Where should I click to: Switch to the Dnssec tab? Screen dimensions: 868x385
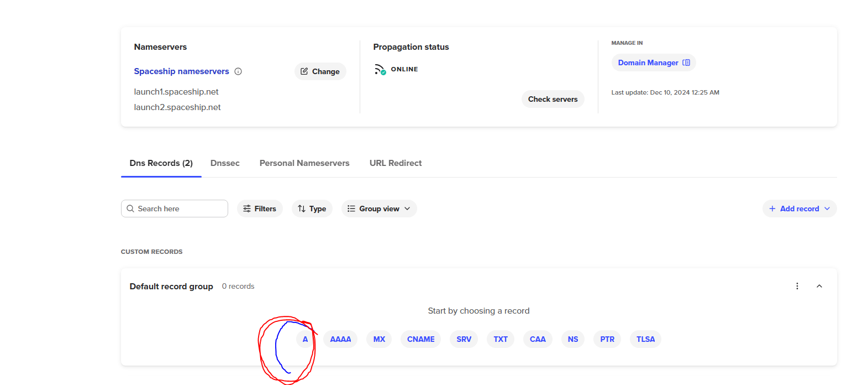click(225, 163)
